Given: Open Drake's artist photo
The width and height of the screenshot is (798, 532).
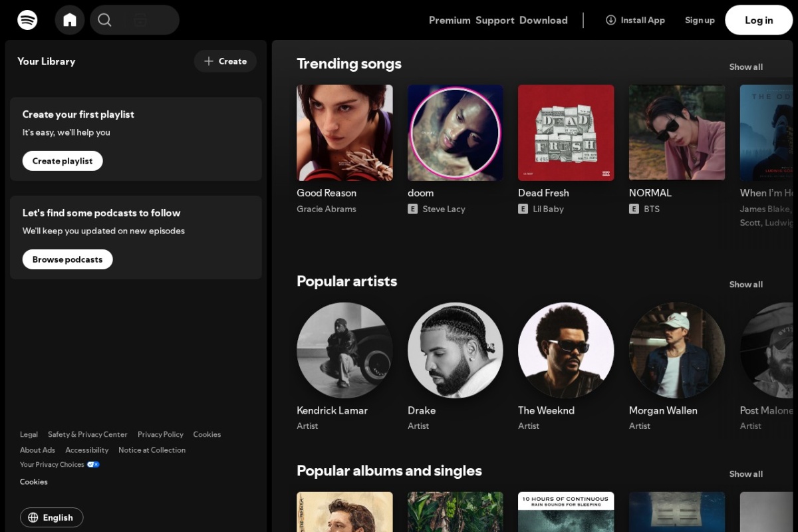Looking at the screenshot, I should [x=456, y=350].
